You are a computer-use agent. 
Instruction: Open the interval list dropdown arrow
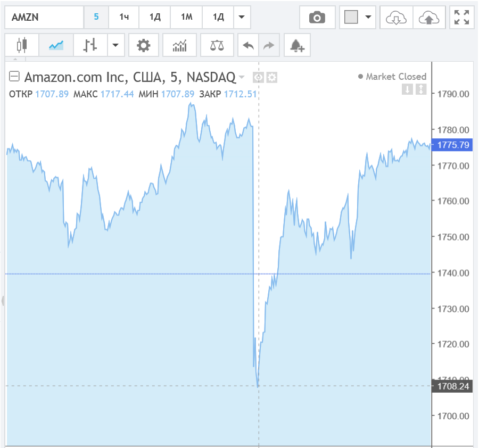coord(242,17)
